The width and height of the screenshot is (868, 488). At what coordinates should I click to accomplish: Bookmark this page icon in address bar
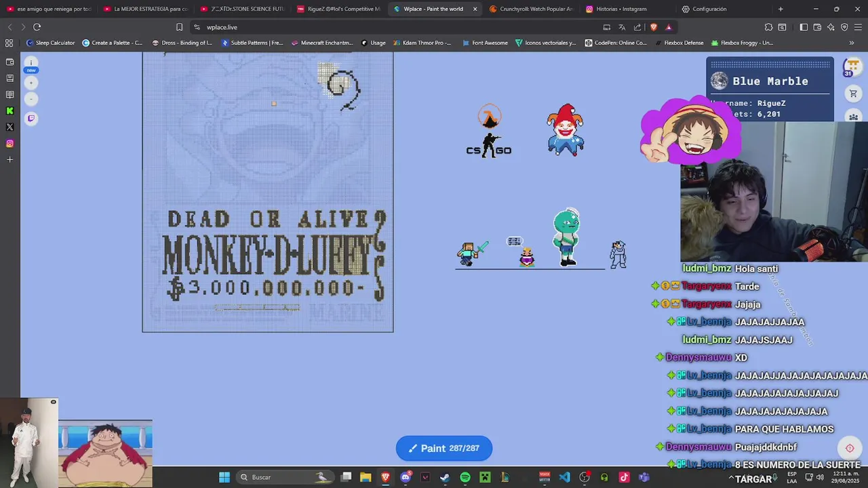pyautogui.click(x=179, y=27)
